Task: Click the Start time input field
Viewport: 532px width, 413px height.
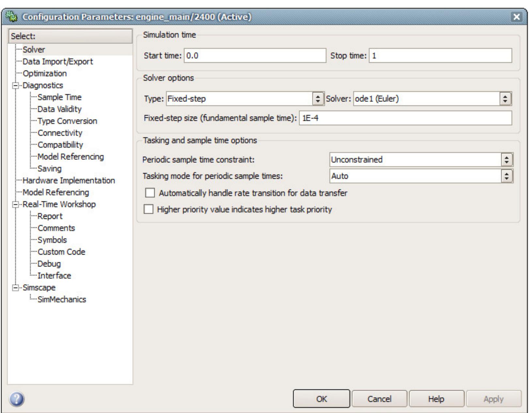Action: click(x=255, y=56)
